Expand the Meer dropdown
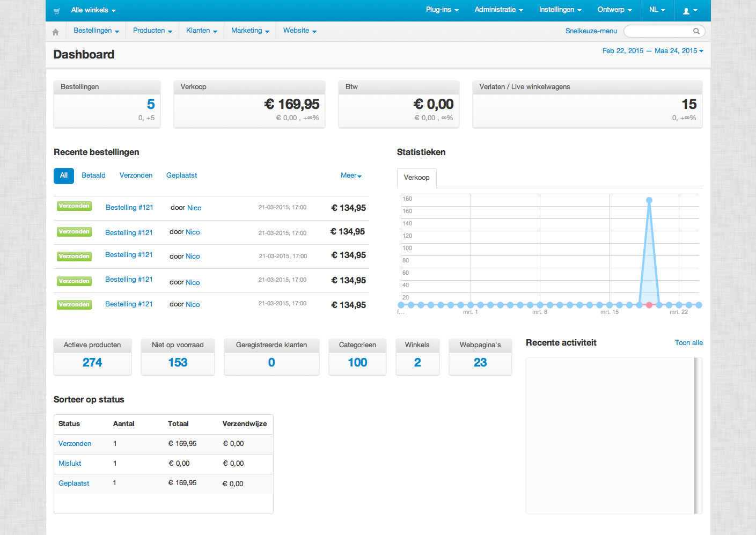 click(351, 175)
